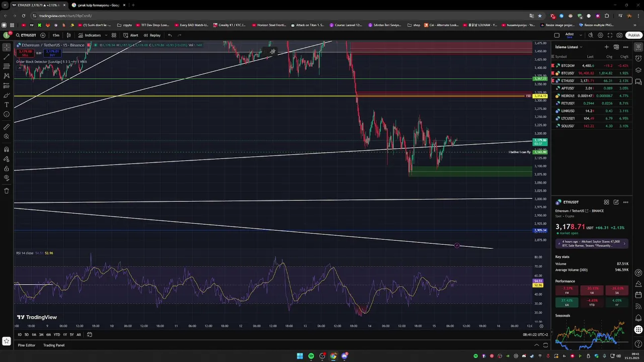Open the alerts clock sidebar panel

[x=638, y=59]
